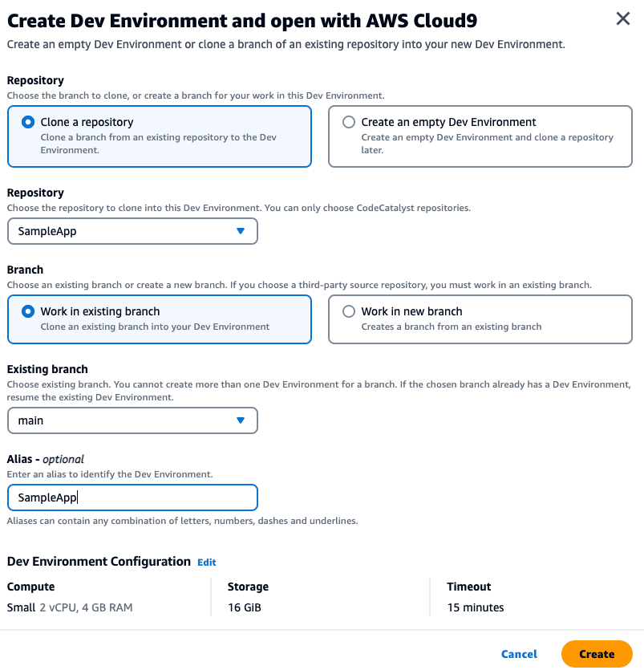Click the Dev Environment Configuration heading
Image resolution: width=644 pixels, height=670 pixels.
click(x=99, y=562)
